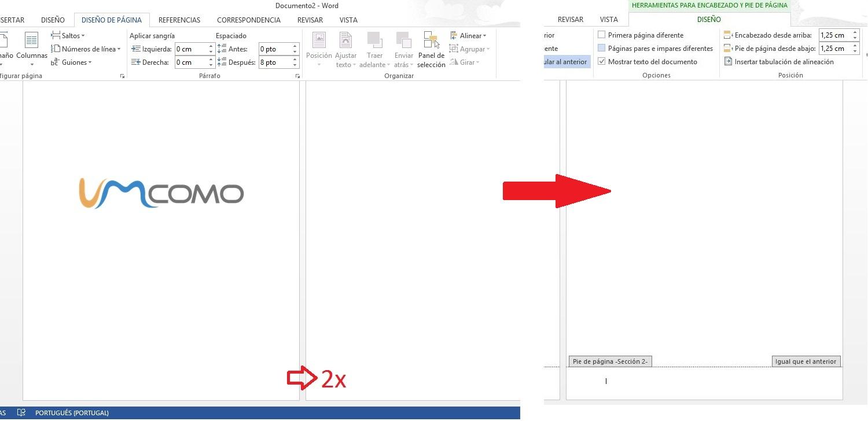The height and width of the screenshot is (421, 868).
Task: Open the Números de línea dropdown
Action: pos(86,49)
